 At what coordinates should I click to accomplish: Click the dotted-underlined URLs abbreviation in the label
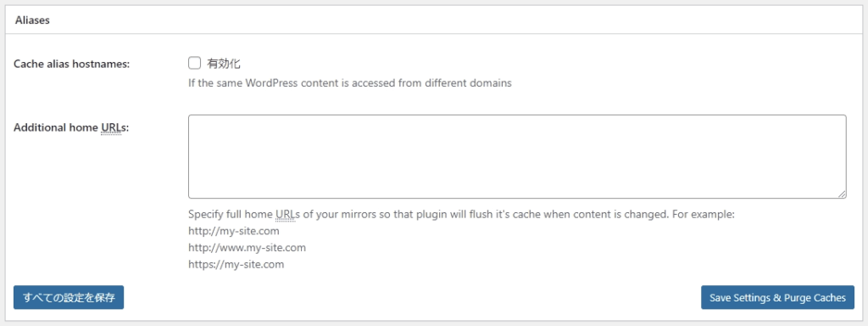click(113, 127)
